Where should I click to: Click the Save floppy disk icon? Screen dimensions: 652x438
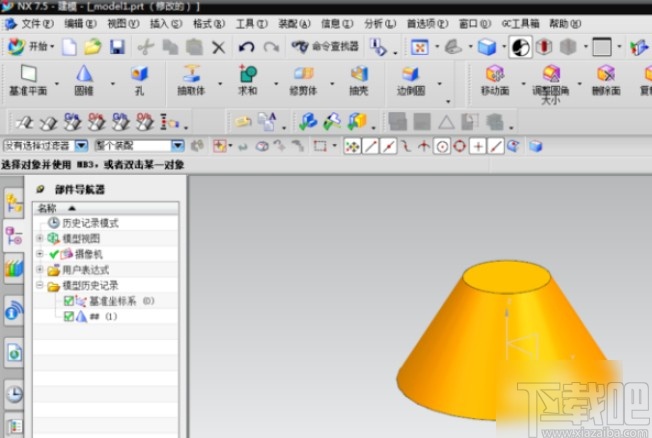point(117,47)
